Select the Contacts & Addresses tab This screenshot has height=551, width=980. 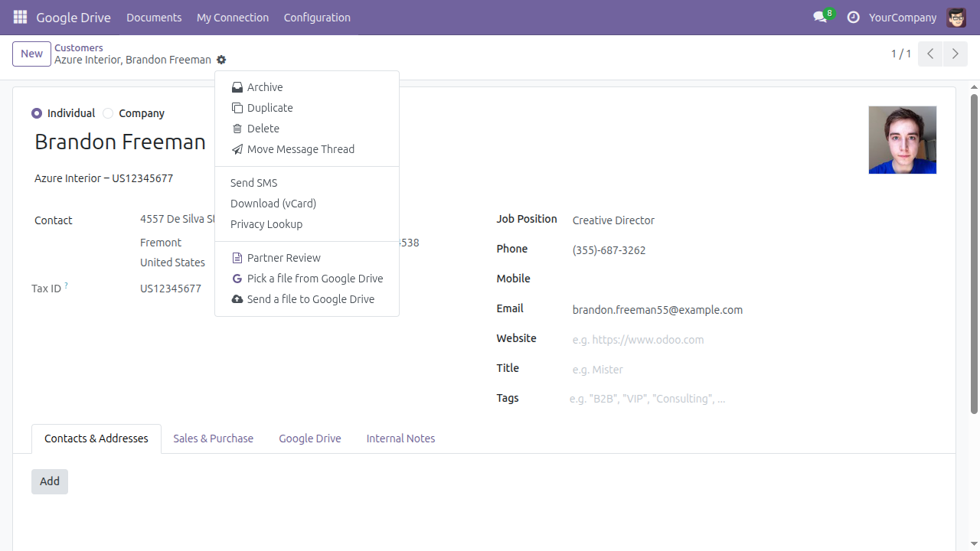(x=96, y=439)
